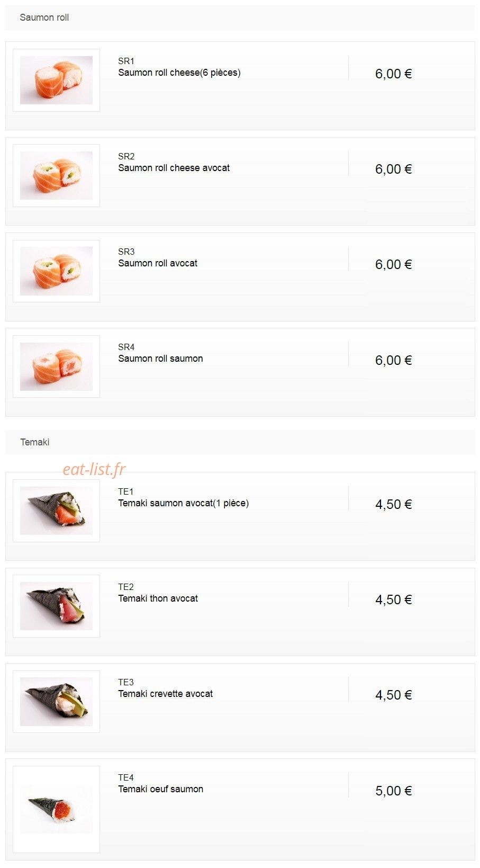Click the Temaki thon avocat name
This screenshot has width=480, height=868.
158,598
